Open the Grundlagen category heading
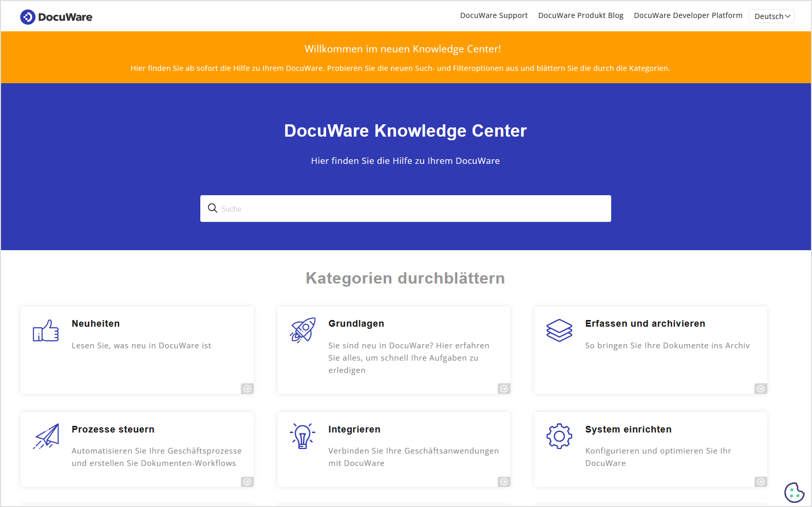The image size is (812, 507). 356,324
